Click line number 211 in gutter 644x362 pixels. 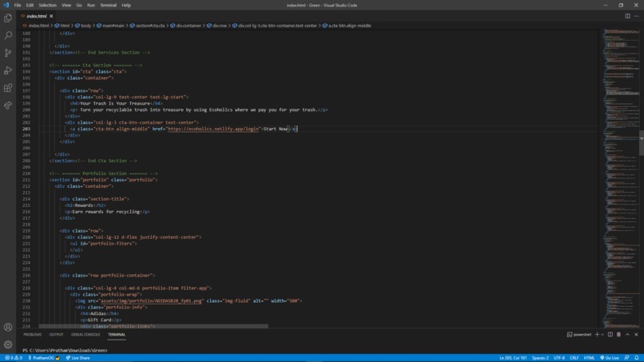(26, 180)
